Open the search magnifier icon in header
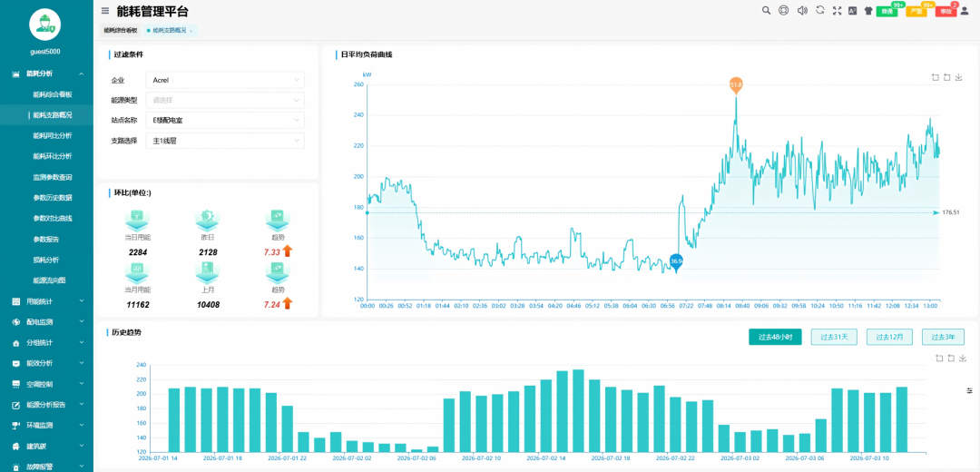Image resolution: width=980 pixels, height=472 pixels. [766, 11]
